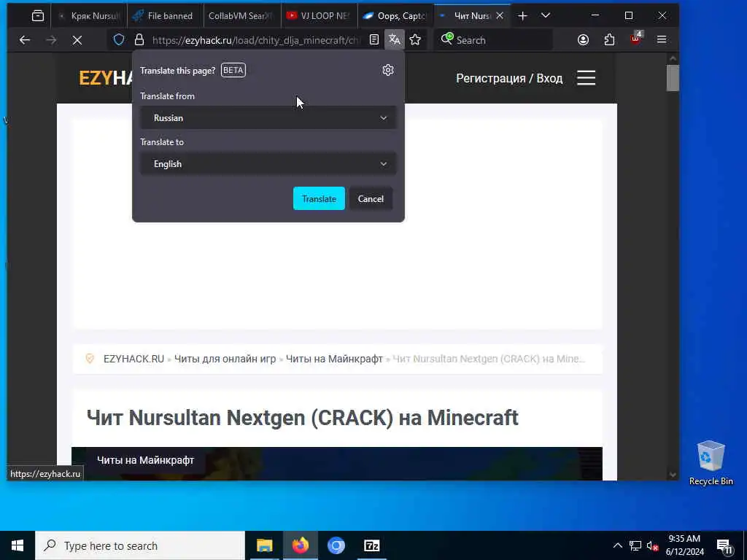This screenshot has width=747, height=560.
Task: Click the URL address field
Action: [256, 40]
